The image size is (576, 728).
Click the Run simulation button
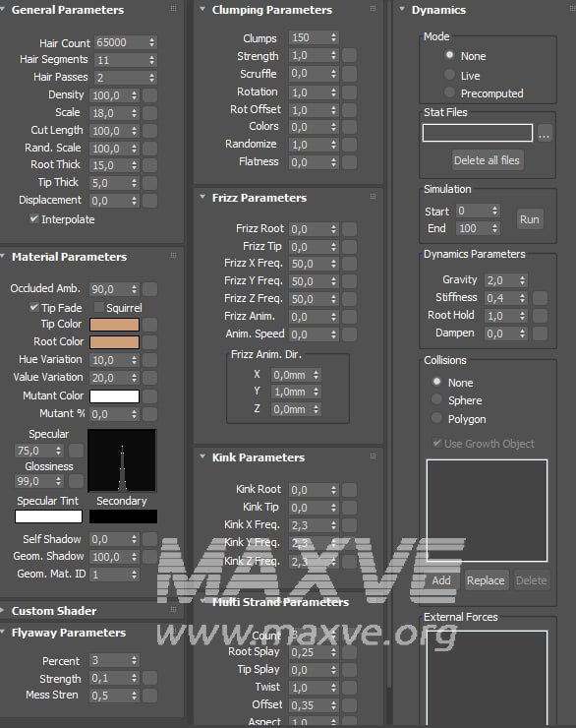530,219
